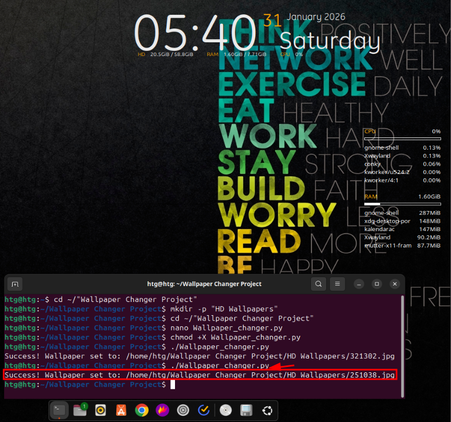Image resolution: width=451 pixels, height=422 pixels.
Task: Show applications via Ubuntu logo icon
Action: [x=267, y=410]
